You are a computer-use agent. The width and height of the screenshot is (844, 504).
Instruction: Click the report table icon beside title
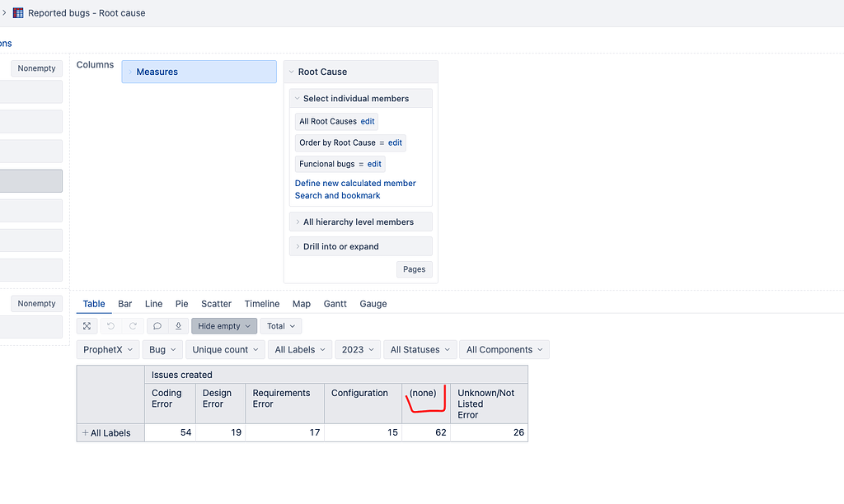[17, 13]
